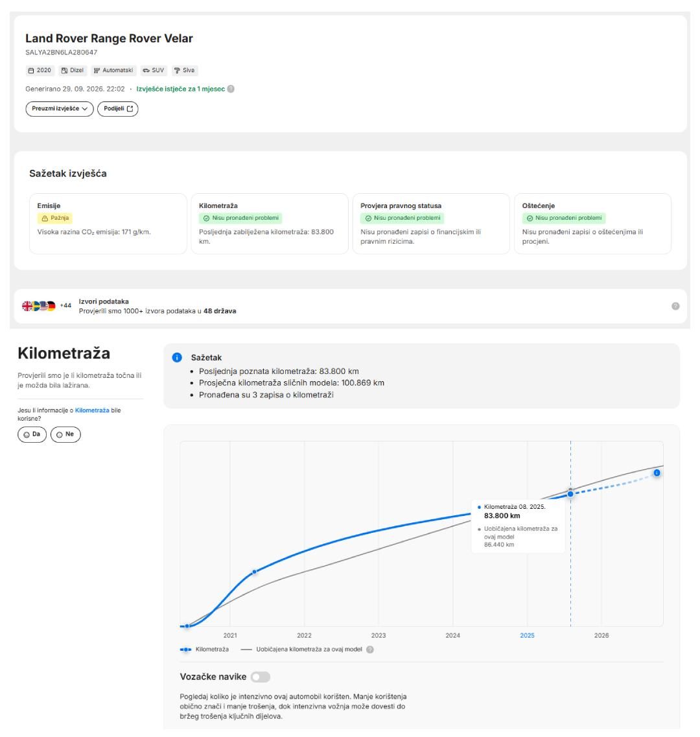Image resolution: width=700 pixels, height=737 pixels.
Task: Click the country flags icon group
Action: (38, 306)
